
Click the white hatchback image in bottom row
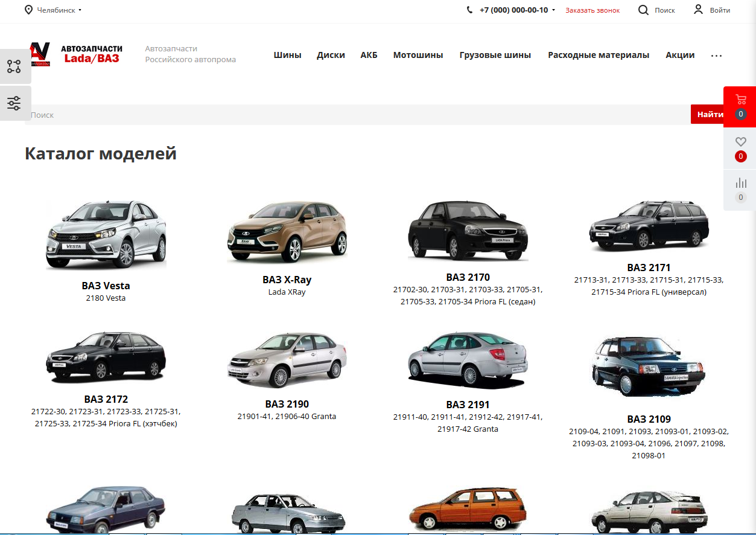click(649, 512)
